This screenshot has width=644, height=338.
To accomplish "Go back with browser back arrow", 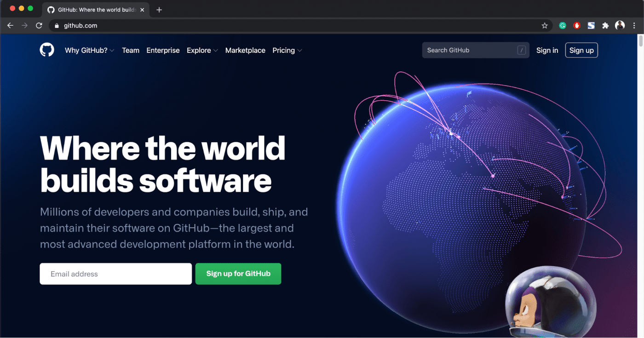I will click(x=10, y=26).
